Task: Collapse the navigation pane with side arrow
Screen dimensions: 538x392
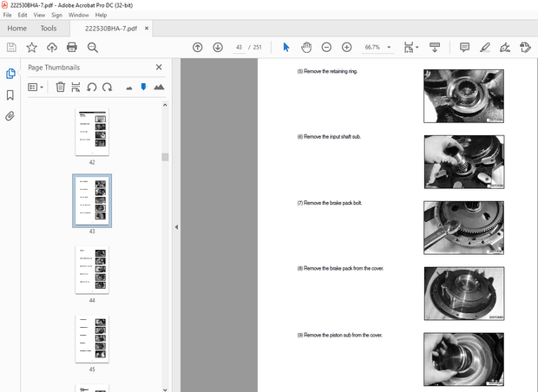Action: coord(177,227)
